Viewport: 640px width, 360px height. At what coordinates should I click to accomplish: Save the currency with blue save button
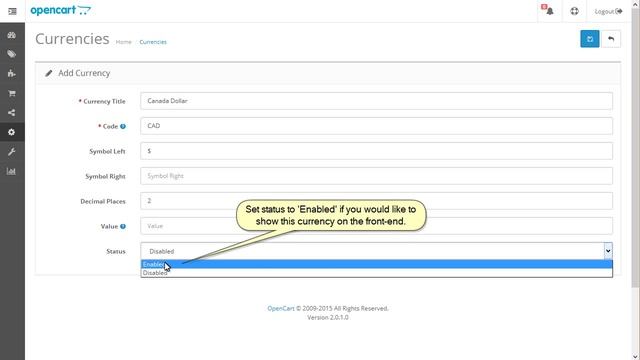tap(590, 39)
